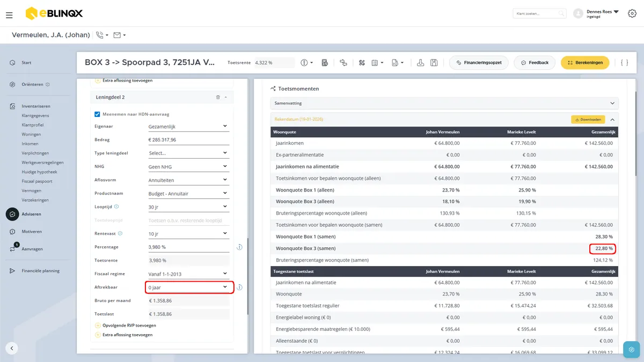
Task: Open the Aflosvorm dropdown
Action: click(x=188, y=180)
